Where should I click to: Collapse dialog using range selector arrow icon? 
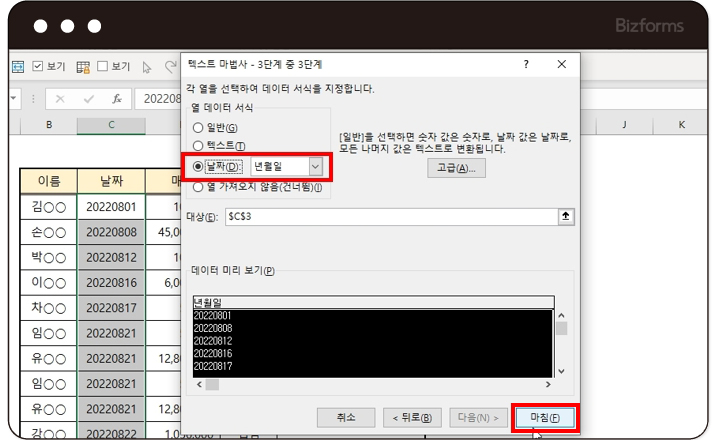pyautogui.click(x=566, y=217)
